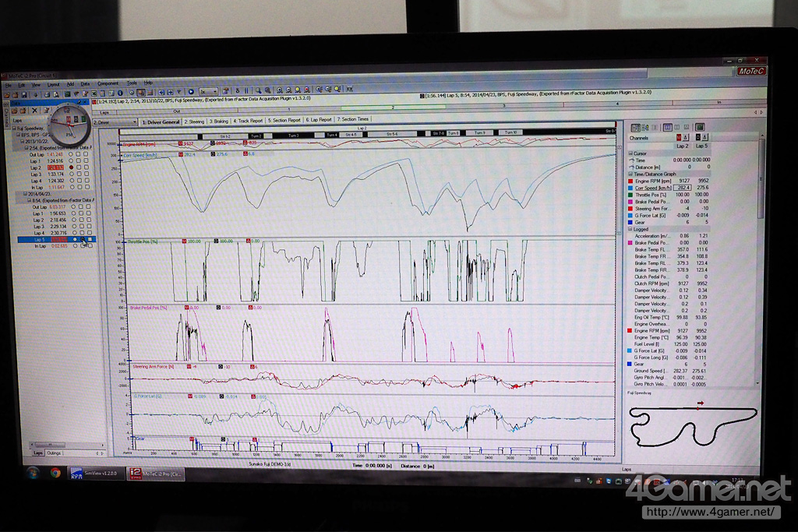The height and width of the screenshot is (532, 798).
Task: Open the Layout menu
Action: click(53, 84)
